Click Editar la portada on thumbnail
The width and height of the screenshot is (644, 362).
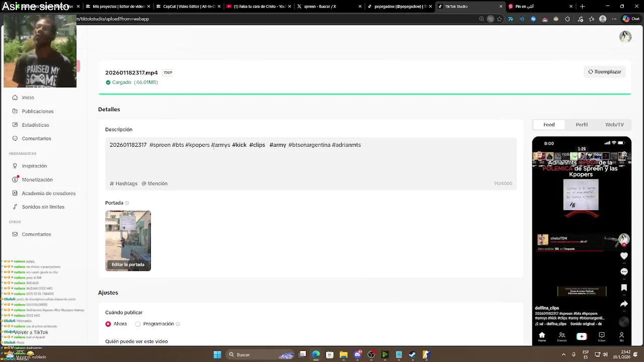128,264
